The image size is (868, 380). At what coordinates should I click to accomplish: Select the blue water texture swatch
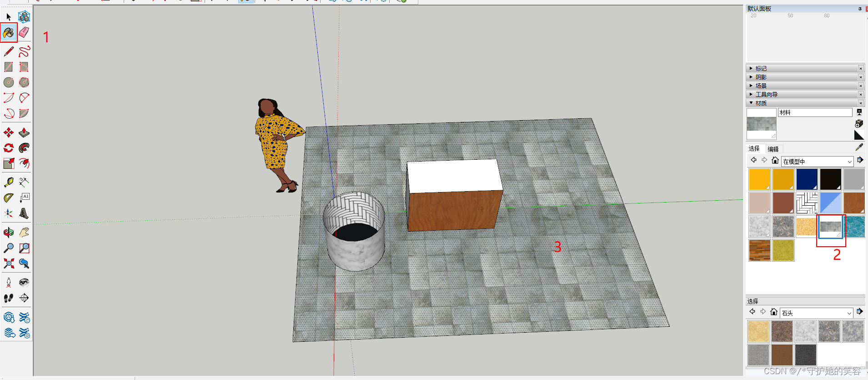[x=854, y=227]
